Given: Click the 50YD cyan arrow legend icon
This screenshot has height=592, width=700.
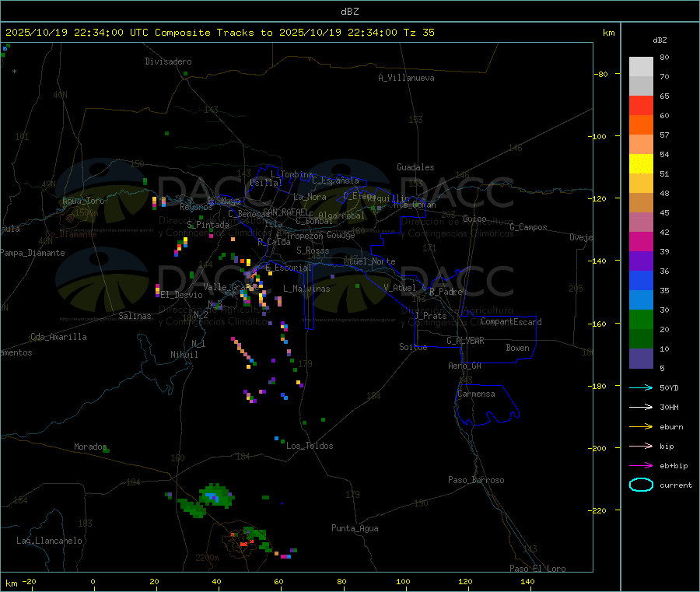Looking at the screenshot, I should 641,387.
